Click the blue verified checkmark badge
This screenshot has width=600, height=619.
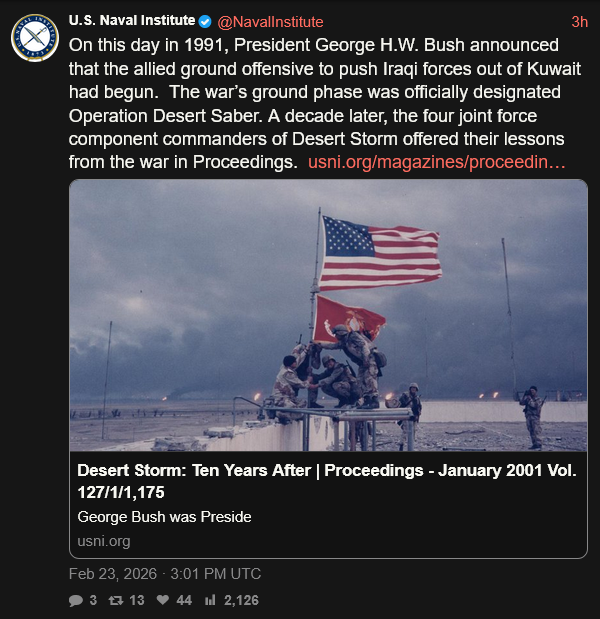click(206, 21)
